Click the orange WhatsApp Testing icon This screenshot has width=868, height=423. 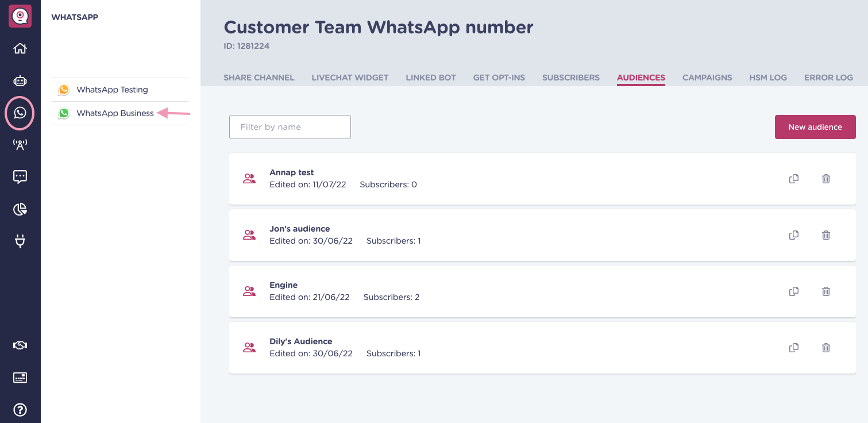click(64, 90)
